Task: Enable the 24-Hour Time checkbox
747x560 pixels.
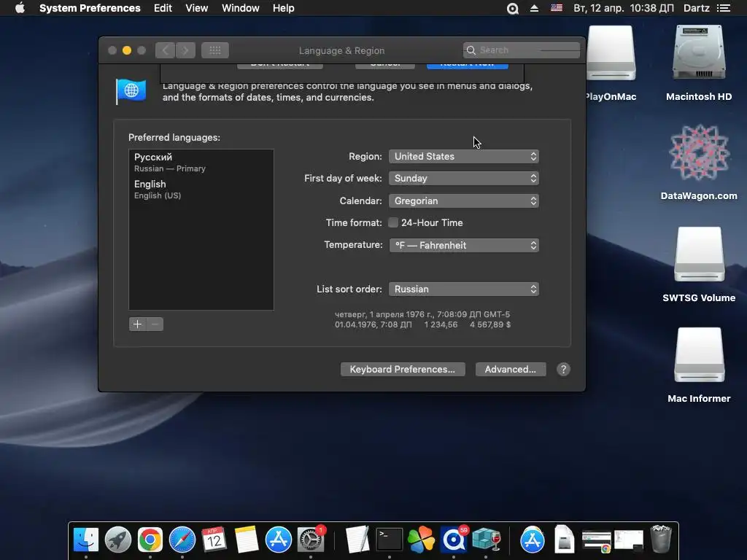Action: click(x=393, y=222)
